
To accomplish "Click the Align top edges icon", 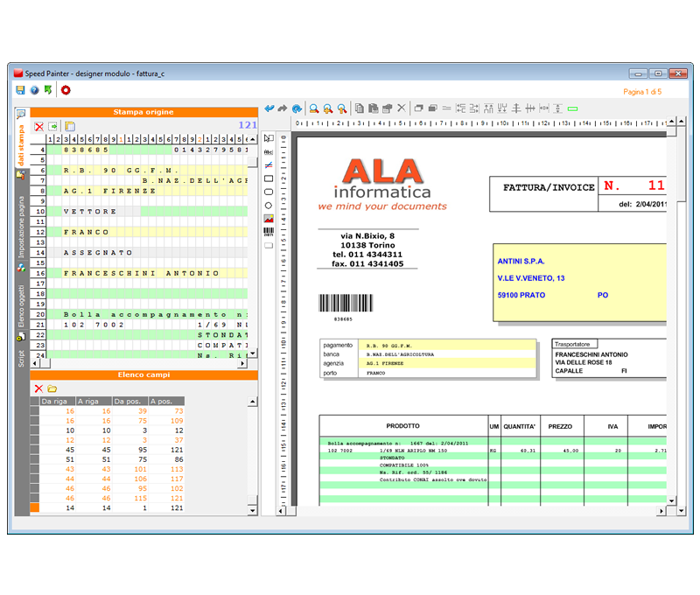I will pos(488,108).
